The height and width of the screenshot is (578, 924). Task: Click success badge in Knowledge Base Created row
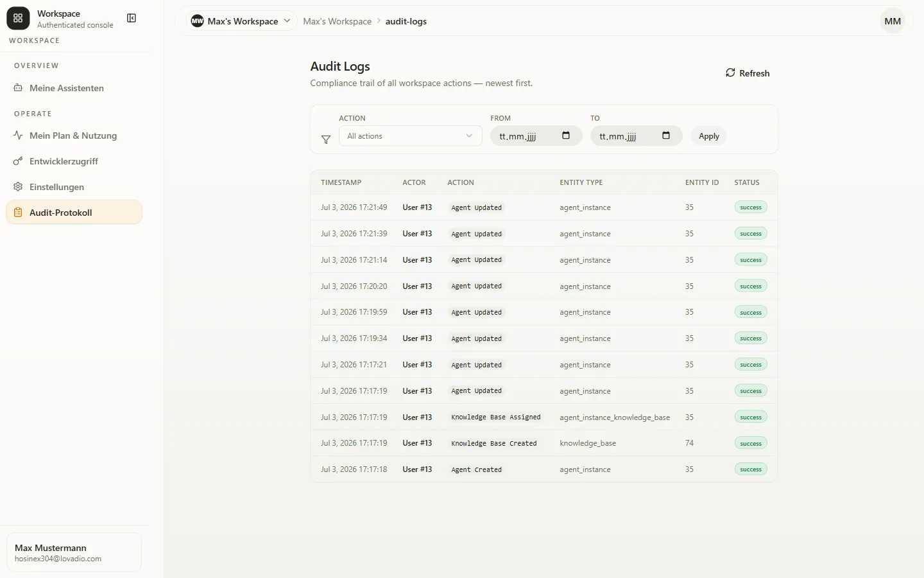[x=751, y=443]
